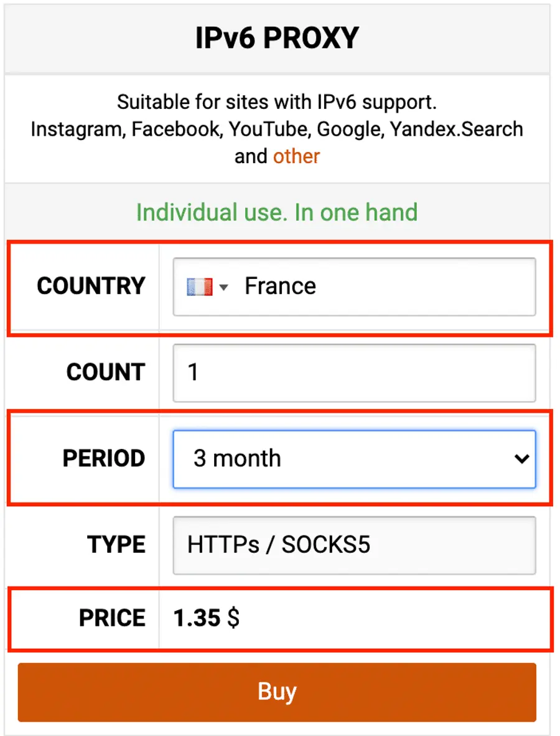This screenshot has height=736, width=560.
Task: Click the PRICE row label
Action: tap(110, 618)
